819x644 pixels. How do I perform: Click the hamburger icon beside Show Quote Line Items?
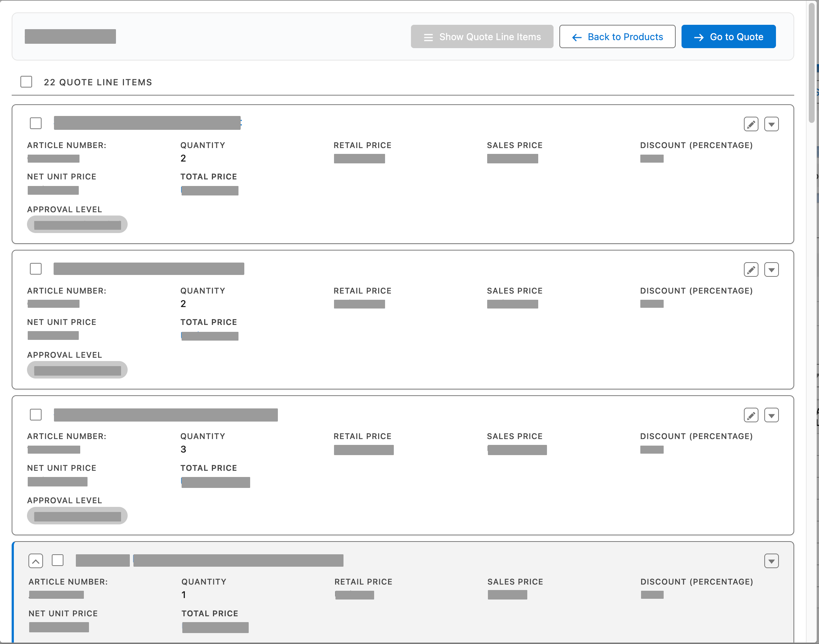click(x=428, y=36)
